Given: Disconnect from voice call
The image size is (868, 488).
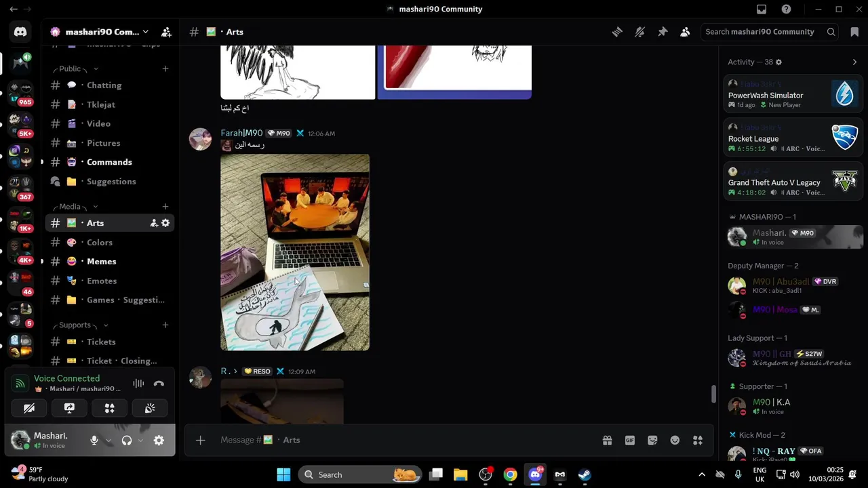Looking at the screenshot, I should tap(159, 384).
